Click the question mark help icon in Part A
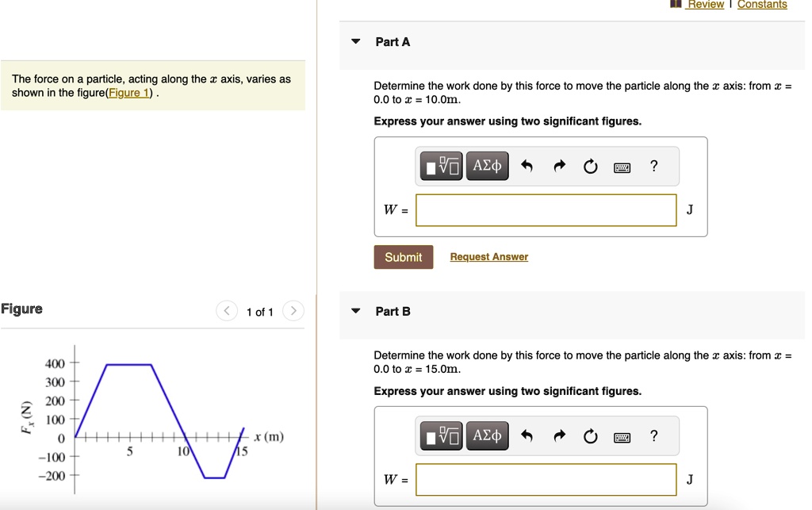812x510 pixels. point(653,166)
